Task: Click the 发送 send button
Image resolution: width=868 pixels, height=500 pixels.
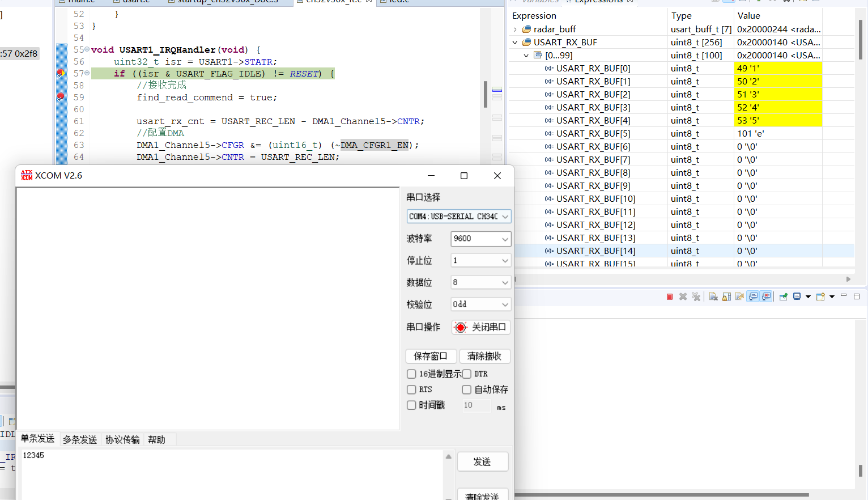Action: (482, 461)
